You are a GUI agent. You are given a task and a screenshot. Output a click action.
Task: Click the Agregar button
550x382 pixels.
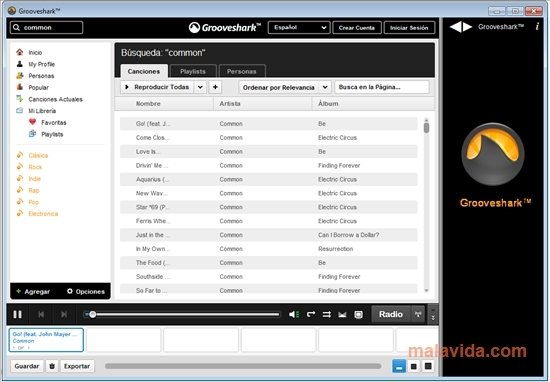click(33, 291)
